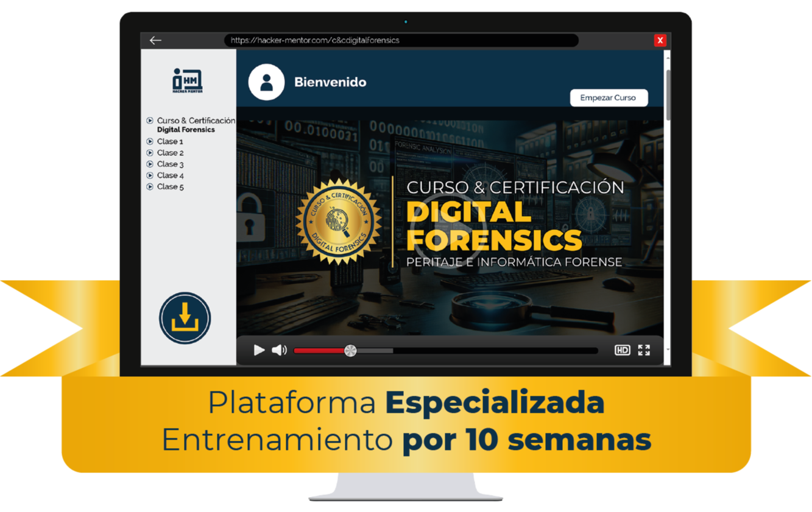The width and height of the screenshot is (812, 512).
Task: Click the download icon in sidebar
Action: point(185,318)
